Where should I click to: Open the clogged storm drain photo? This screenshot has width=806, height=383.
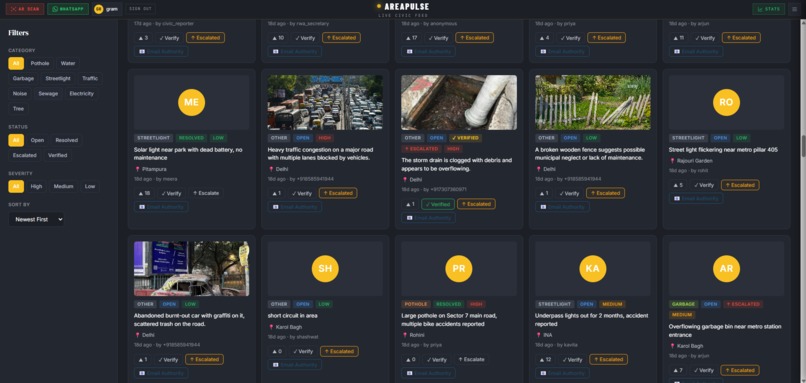pyautogui.click(x=459, y=102)
